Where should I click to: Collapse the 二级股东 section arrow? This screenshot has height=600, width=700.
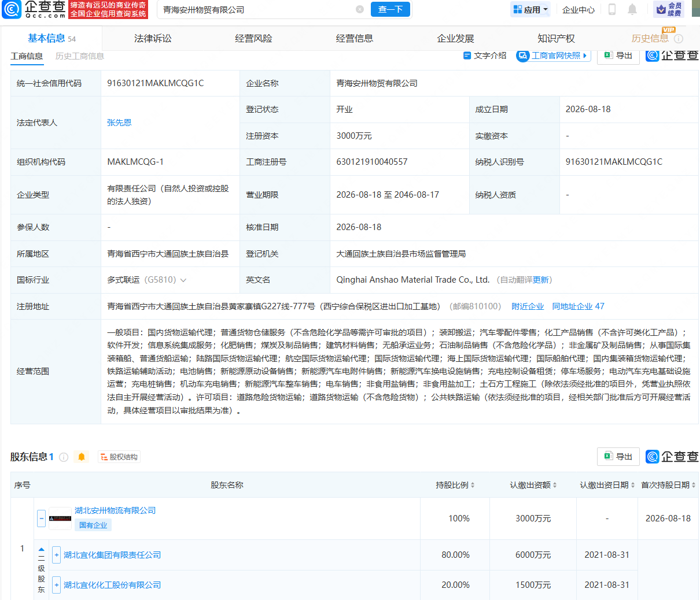click(x=41, y=549)
